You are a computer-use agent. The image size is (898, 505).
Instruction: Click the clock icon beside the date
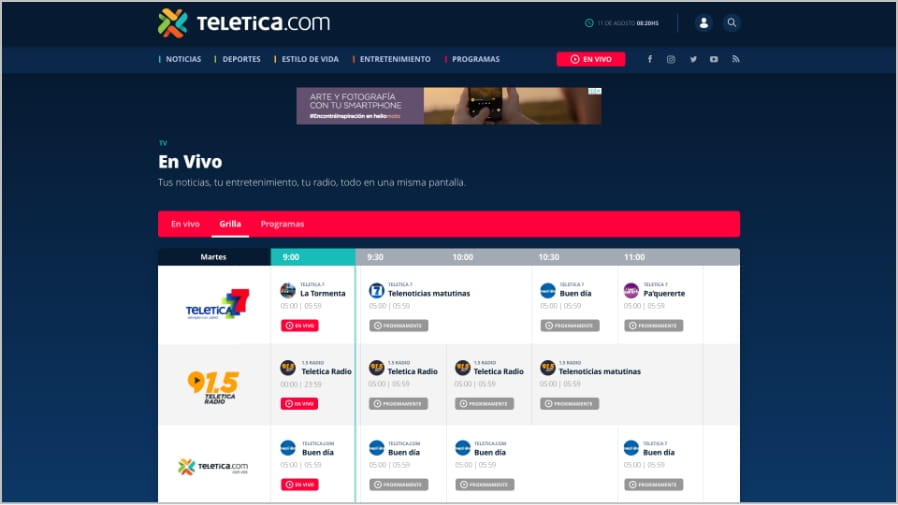tap(589, 23)
